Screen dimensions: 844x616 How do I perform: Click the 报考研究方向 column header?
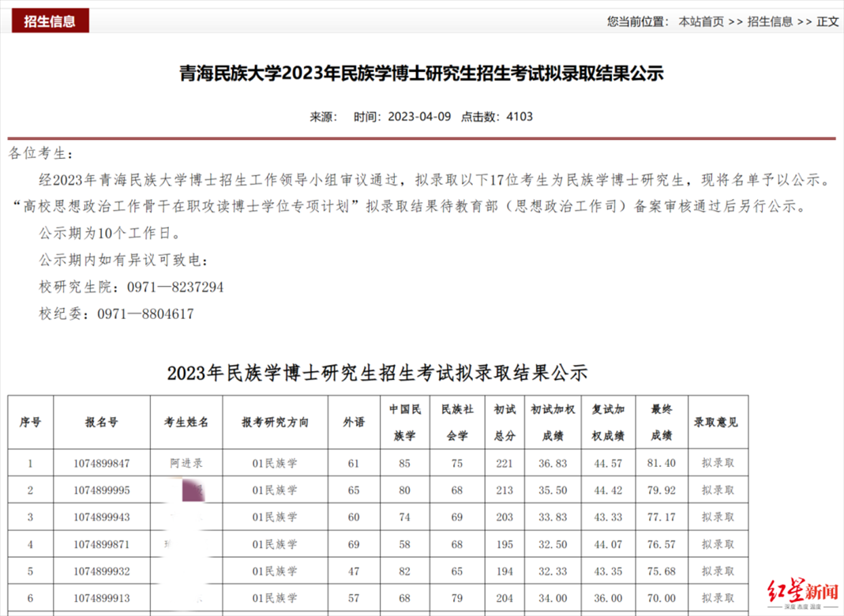click(x=275, y=423)
